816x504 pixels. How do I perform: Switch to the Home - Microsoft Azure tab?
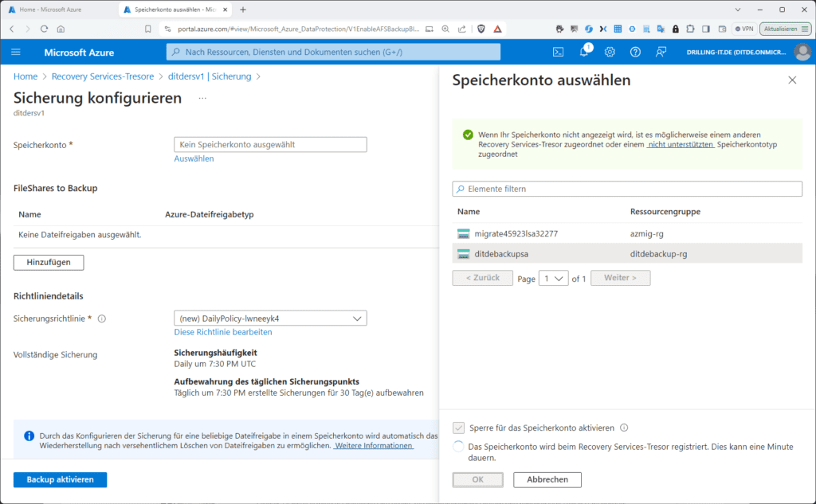49,10
